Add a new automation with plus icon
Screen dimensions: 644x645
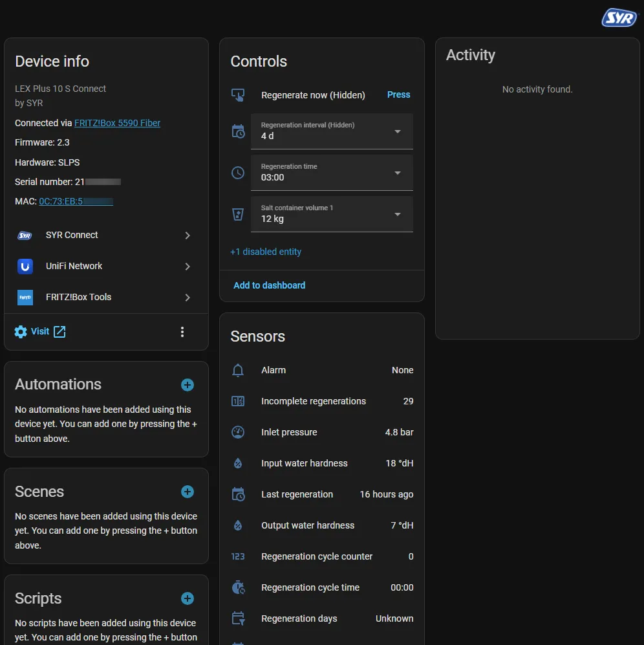188,385
